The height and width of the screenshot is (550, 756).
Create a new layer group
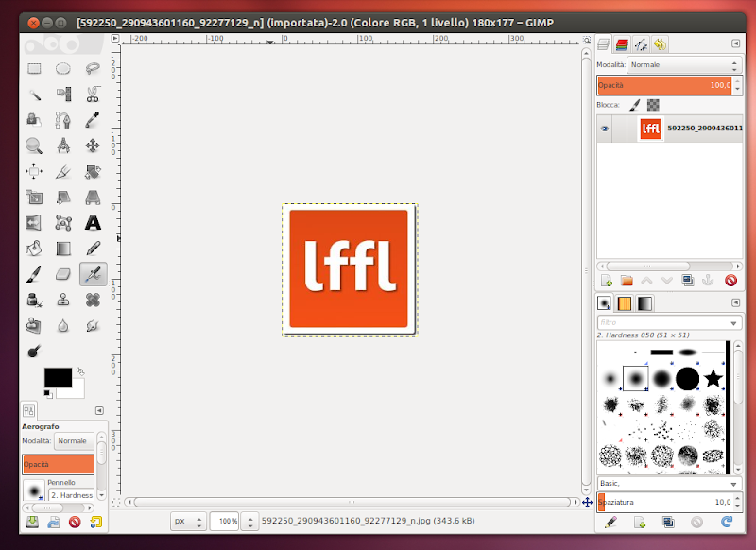[627, 281]
